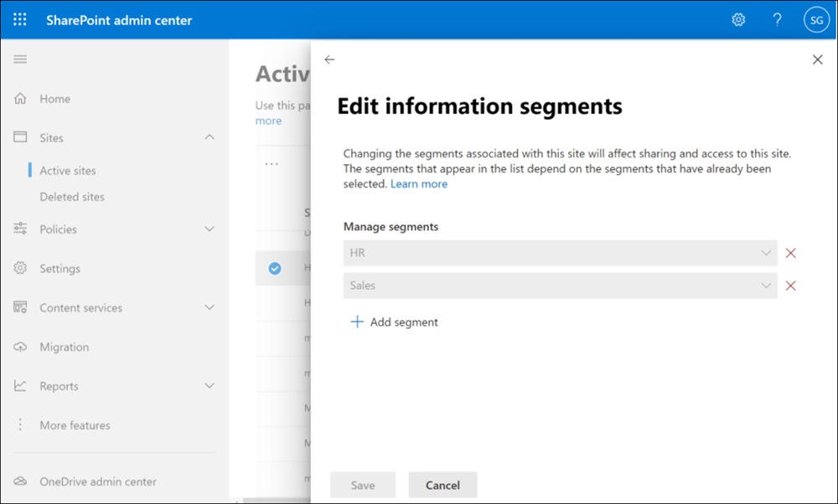Select Active sites in the sidebar
This screenshot has width=838, height=504.
[x=67, y=170]
